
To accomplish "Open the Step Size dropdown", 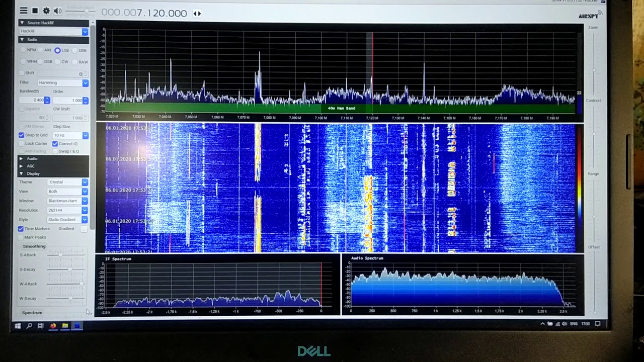I will 70,135.
